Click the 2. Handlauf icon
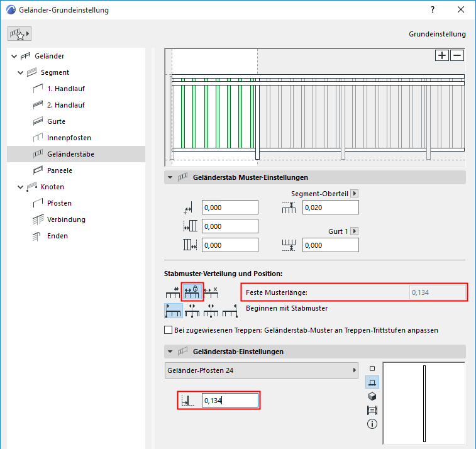 coord(38,105)
